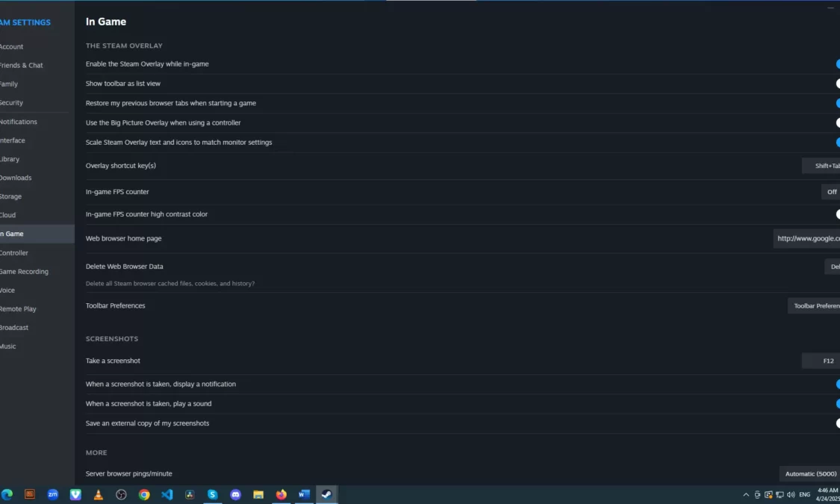Select Storage in settings sidebar

click(x=11, y=196)
